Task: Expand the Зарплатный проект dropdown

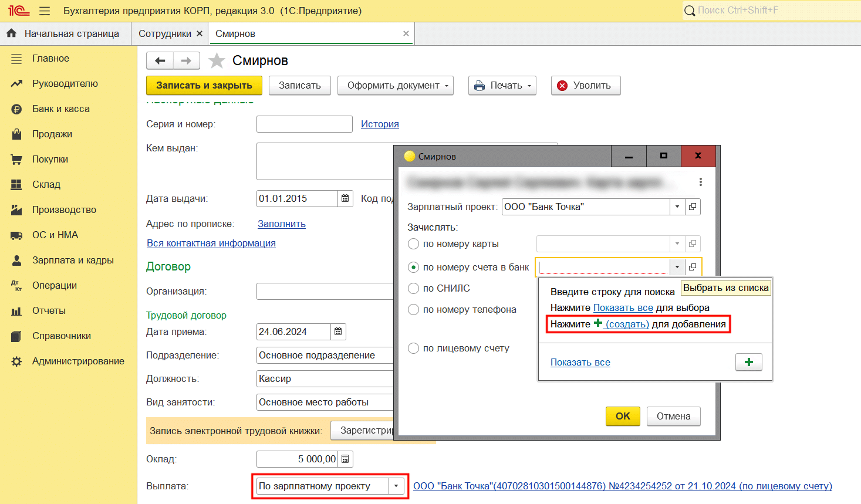Action: click(677, 207)
